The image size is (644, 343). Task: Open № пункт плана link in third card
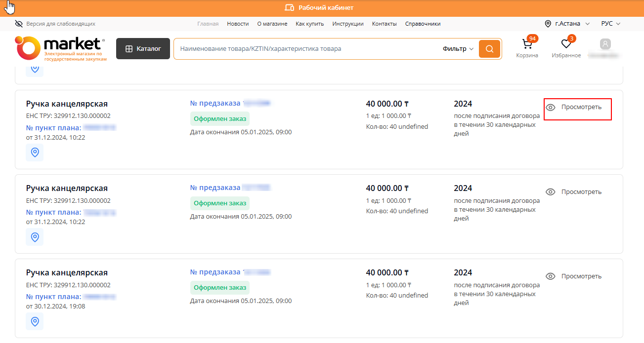(x=53, y=297)
